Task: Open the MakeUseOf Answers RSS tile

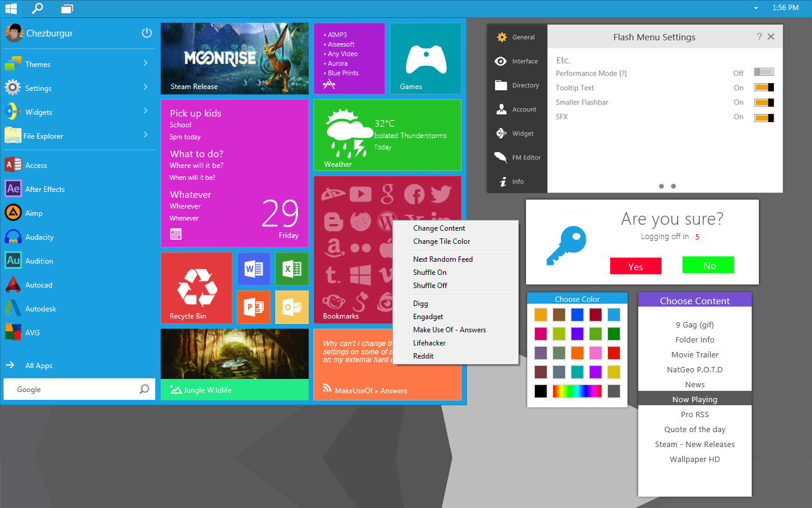Action: [x=387, y=365]
